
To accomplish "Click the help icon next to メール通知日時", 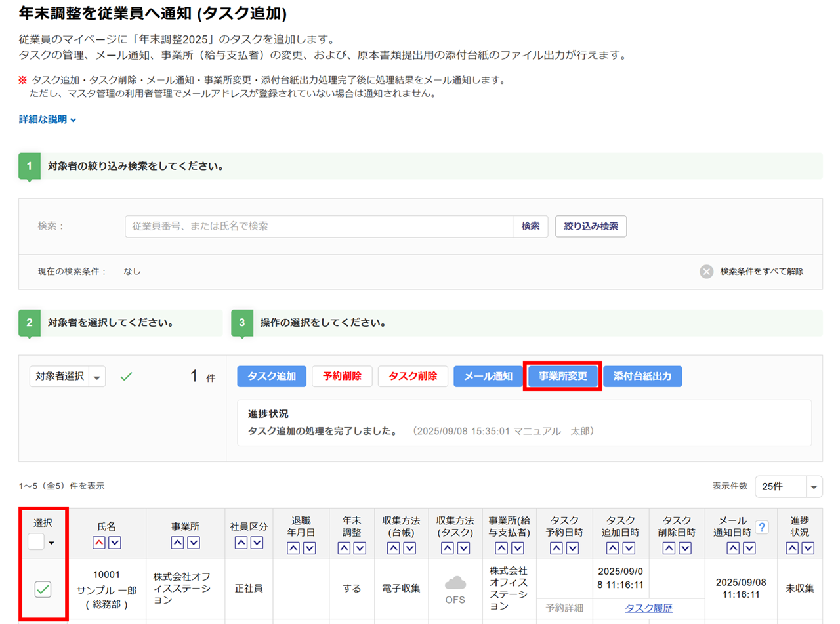I will pos(762,527).
